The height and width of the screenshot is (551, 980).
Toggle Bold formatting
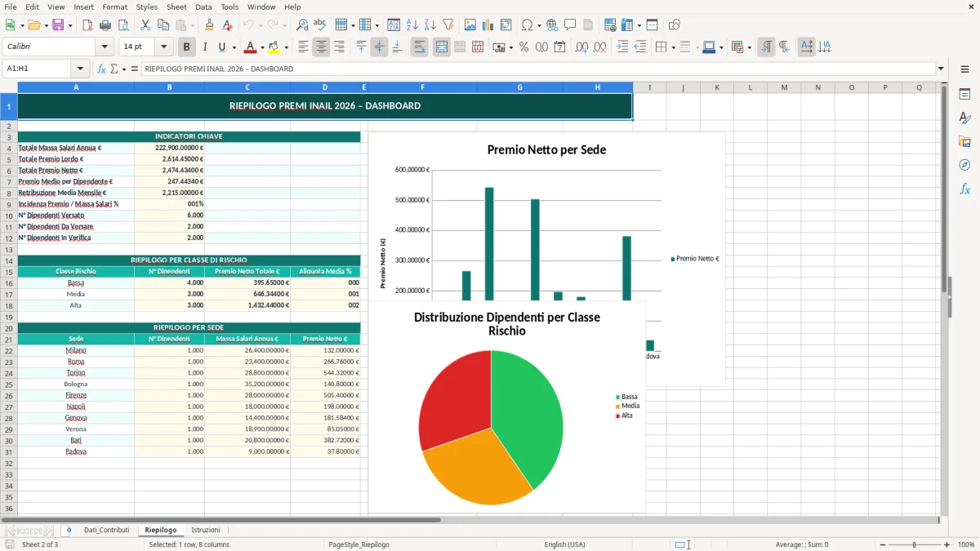point(187,47)
